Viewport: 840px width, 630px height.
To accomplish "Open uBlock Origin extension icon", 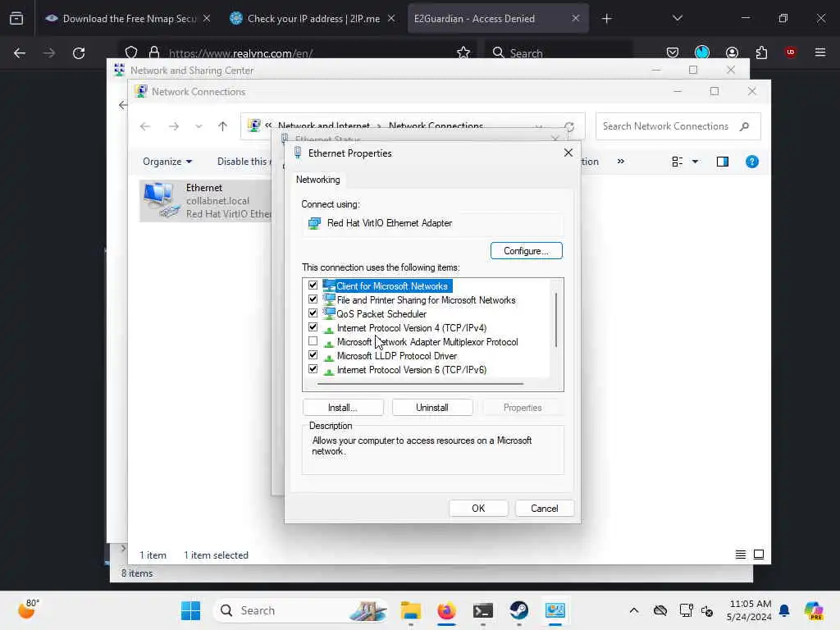I will point(790,52).
